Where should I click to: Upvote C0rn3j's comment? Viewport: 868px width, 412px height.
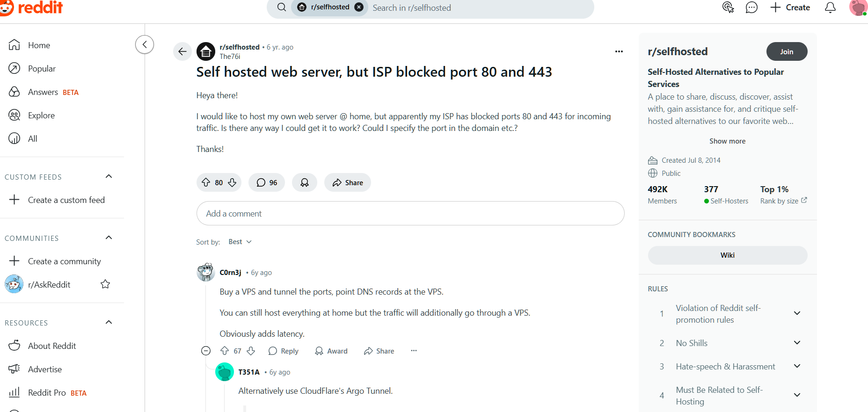coord(225,351)
